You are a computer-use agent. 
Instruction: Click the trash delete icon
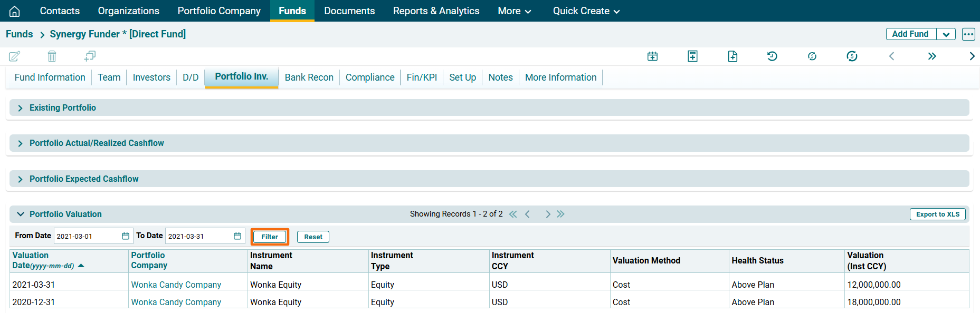click(x=52, y=56)
